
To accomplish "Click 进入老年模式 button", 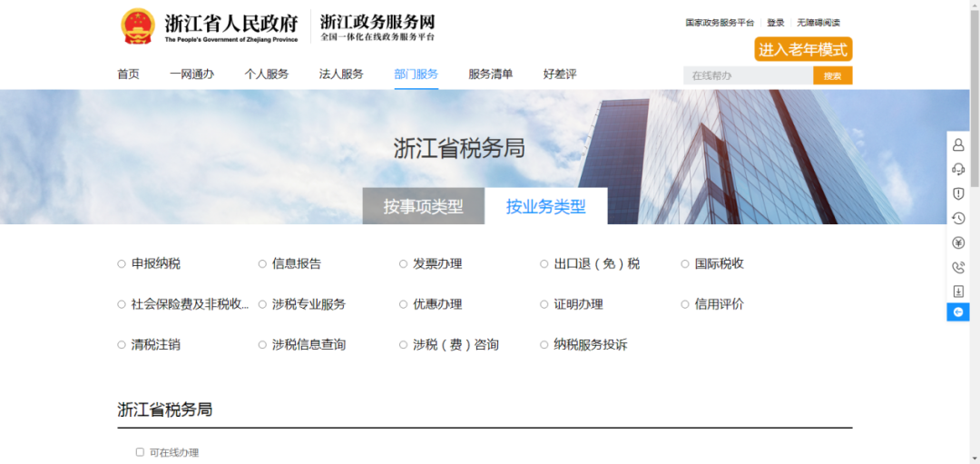I will tap(803, 49).
